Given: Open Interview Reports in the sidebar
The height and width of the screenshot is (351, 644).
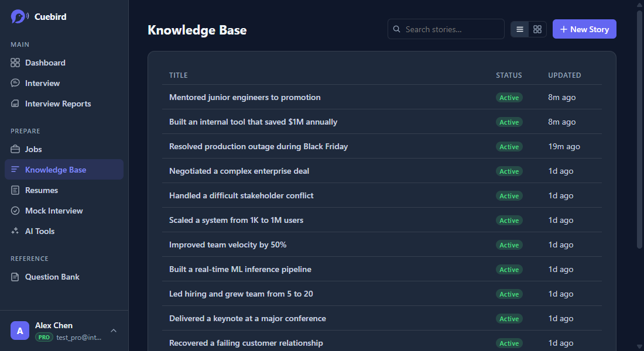Looking at the screenshot, I should click(x=64, y=104).
